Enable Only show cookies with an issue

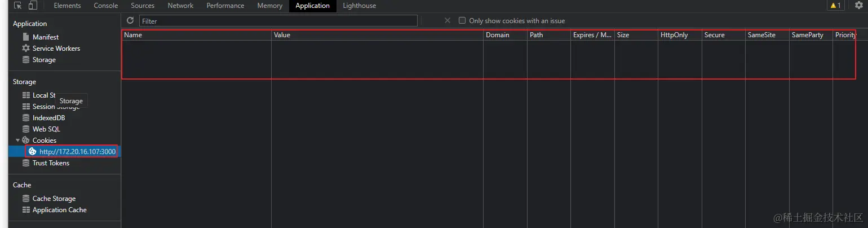[x=462, y=20]
